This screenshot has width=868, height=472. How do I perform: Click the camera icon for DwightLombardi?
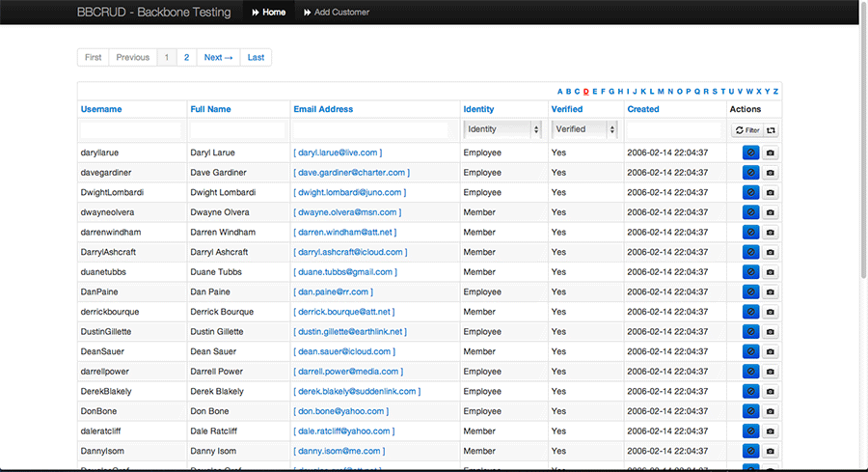coord(770,192)
